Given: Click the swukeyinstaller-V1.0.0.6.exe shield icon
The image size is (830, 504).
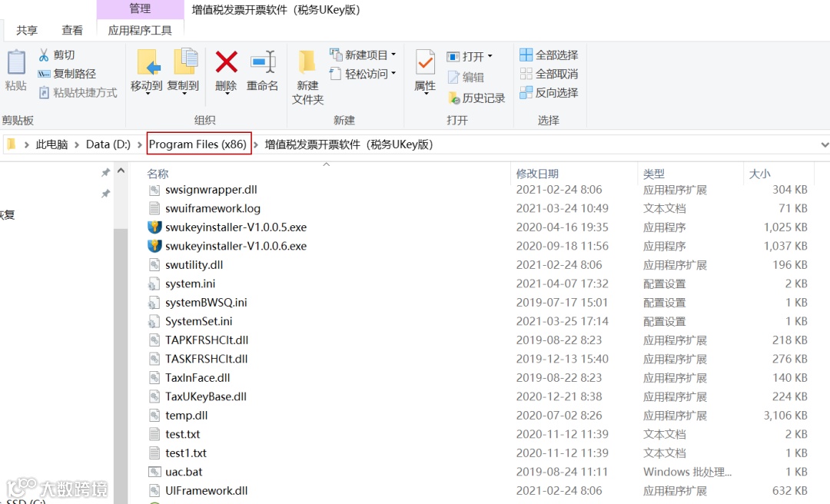Looking at the screenshot, I should [x=154, y=246].
